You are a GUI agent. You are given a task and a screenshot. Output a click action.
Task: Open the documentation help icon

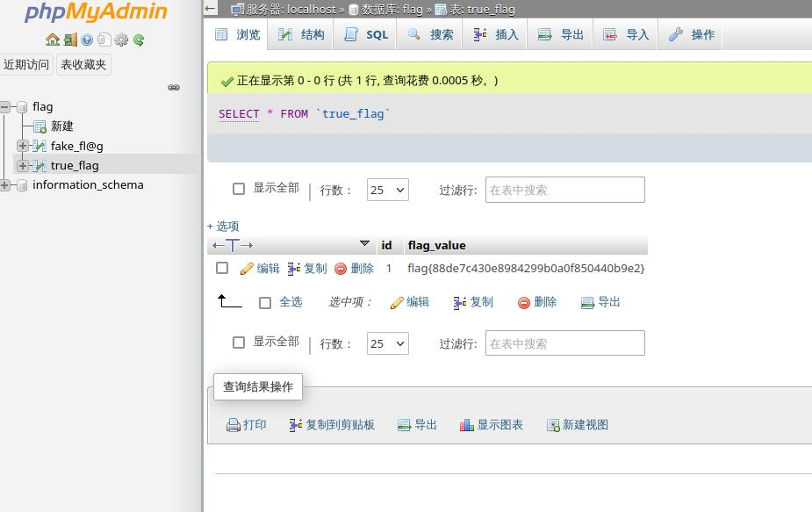[87, 40]
